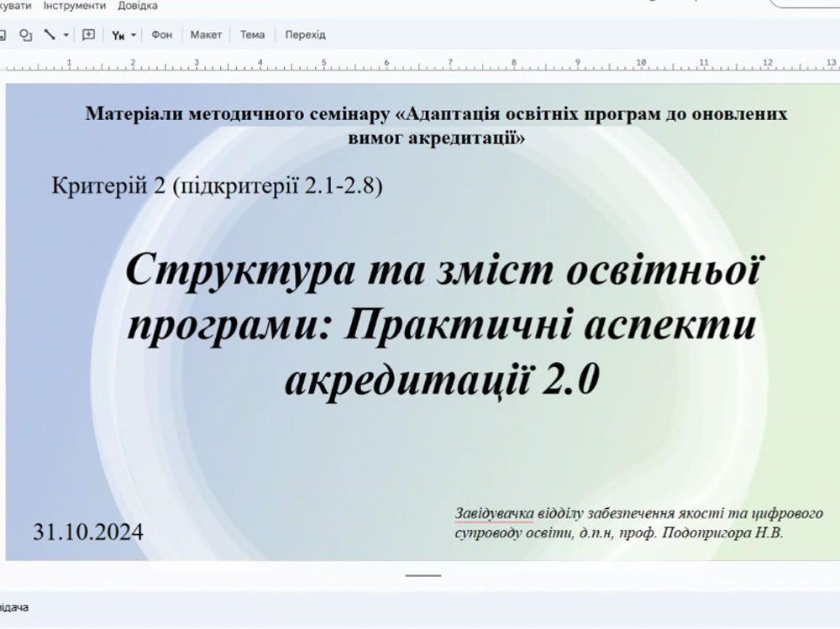Click the Ук input tools icon

pos(118,35)
